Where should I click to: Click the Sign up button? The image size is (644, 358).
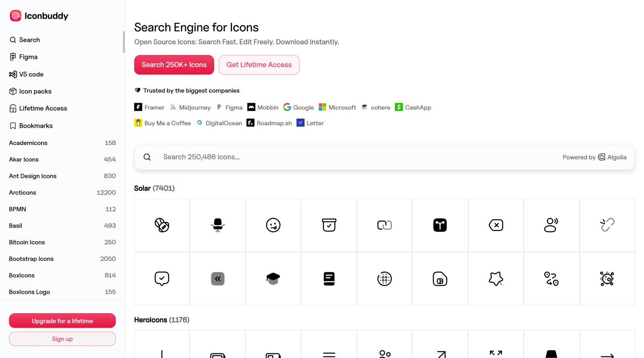coord(62,339)
